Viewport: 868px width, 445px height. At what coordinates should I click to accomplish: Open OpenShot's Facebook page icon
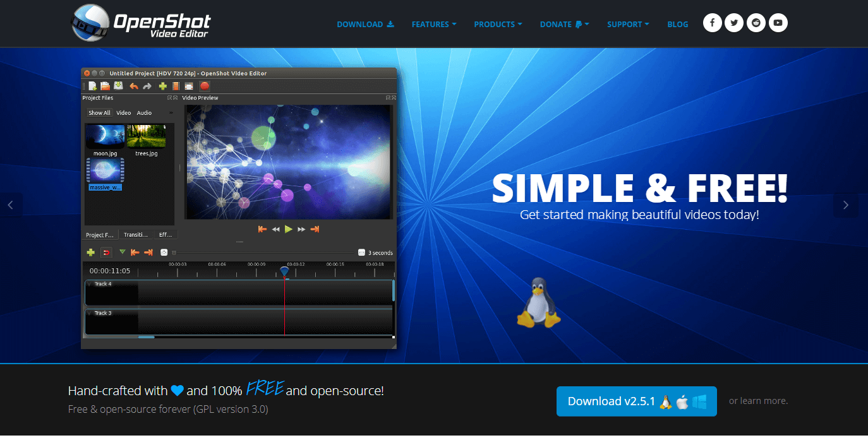click(713, 23)
